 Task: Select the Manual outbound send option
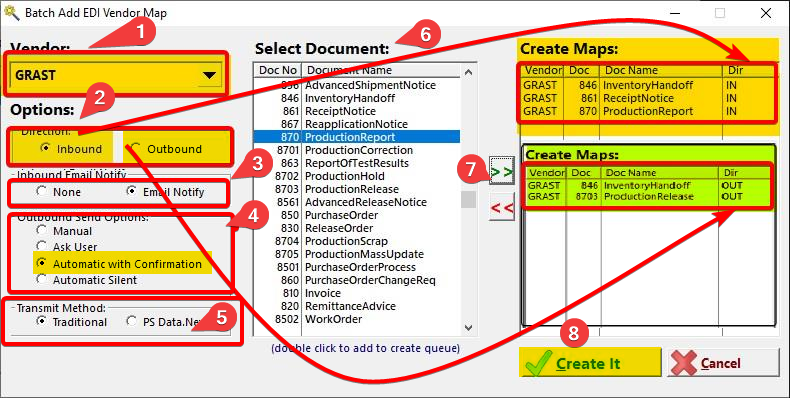[42, 230]
